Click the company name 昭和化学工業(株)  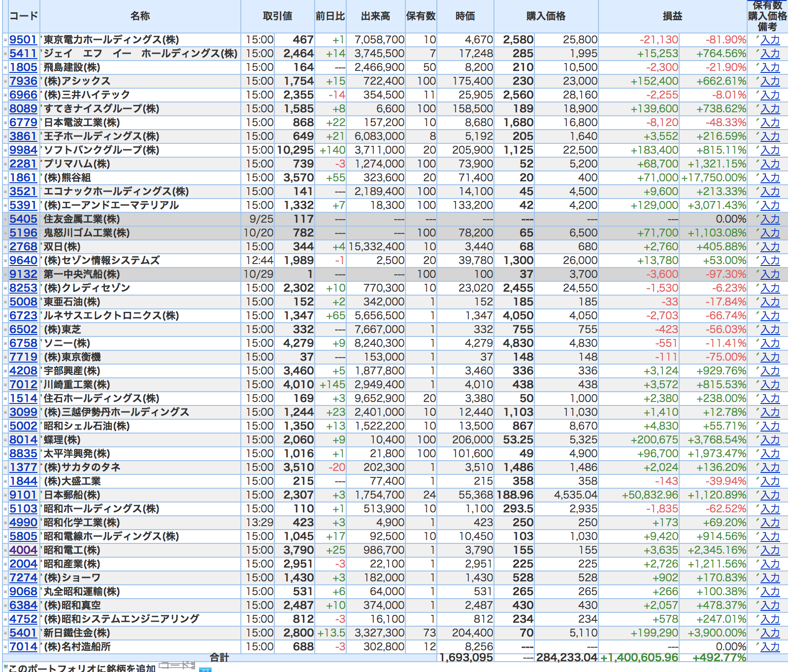(x=82, y=523)
